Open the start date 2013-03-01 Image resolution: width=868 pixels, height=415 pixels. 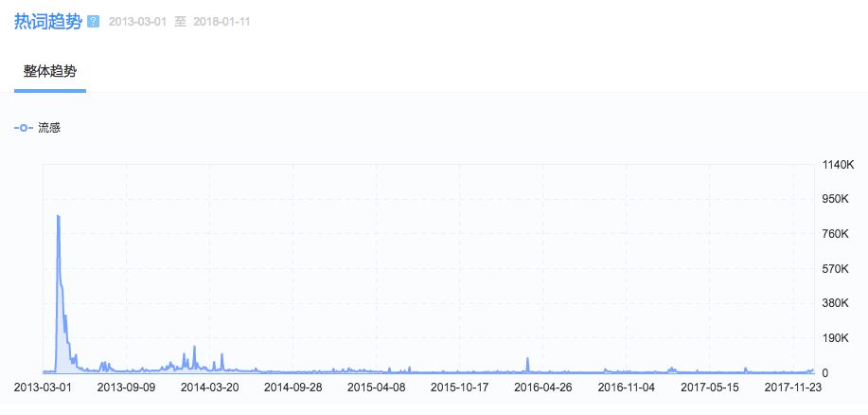tap(140, 22)
